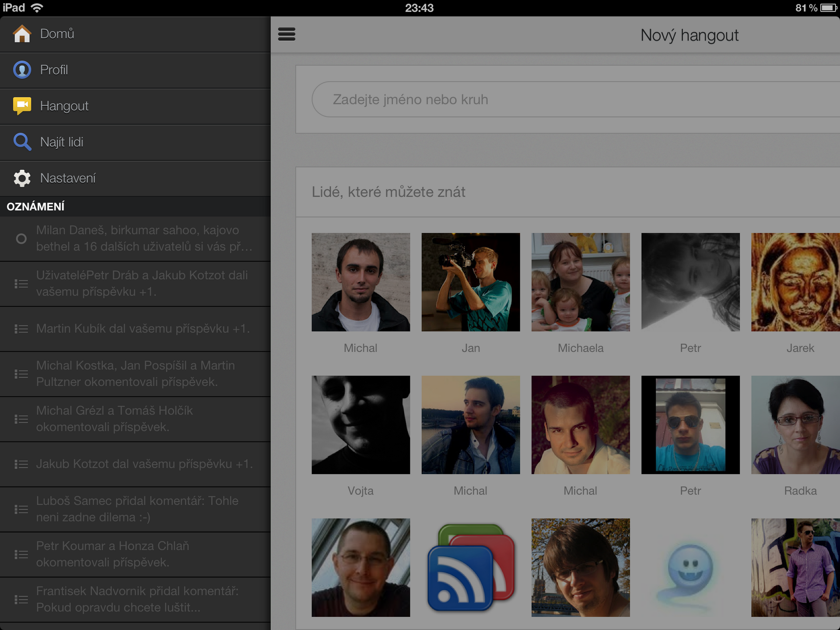840x630 pixels.
Task: Tap the hamburger menu icon
Action: [287, 34]
